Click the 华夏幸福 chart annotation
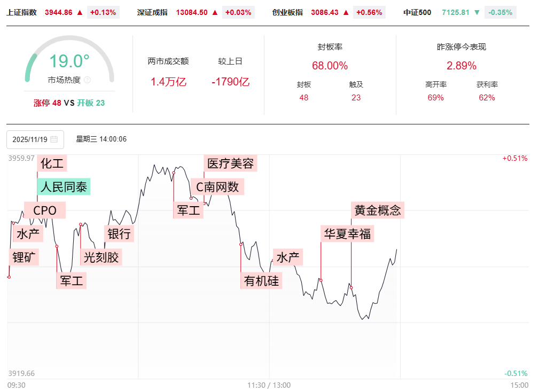Viewport: 539px width, 392px height. pos(347,234)
